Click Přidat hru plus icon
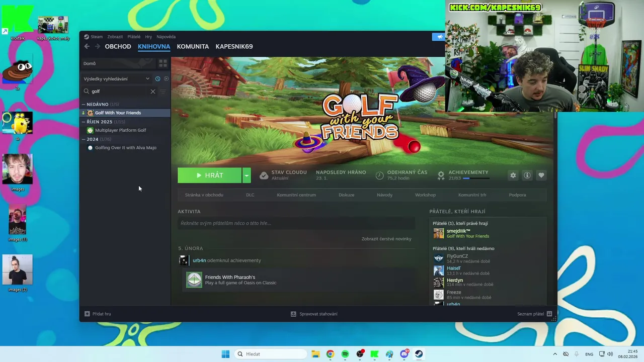The height and width of the screenshot is (362, 644). click(x=87, y=314)
